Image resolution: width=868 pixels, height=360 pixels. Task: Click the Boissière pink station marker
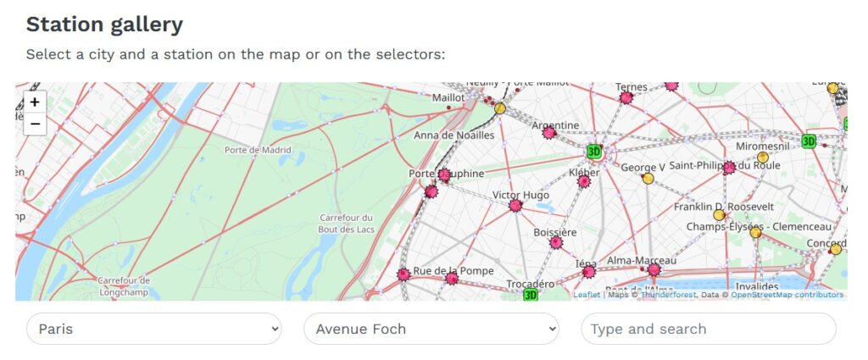point(556,243)
